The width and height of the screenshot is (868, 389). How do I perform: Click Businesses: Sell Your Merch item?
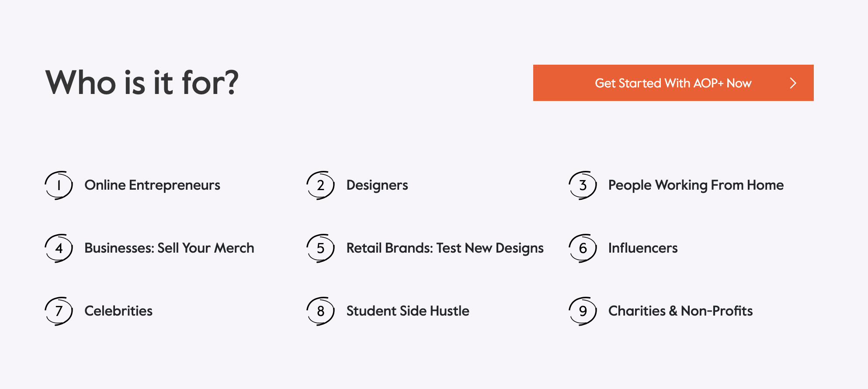click(x=169, y=248)
